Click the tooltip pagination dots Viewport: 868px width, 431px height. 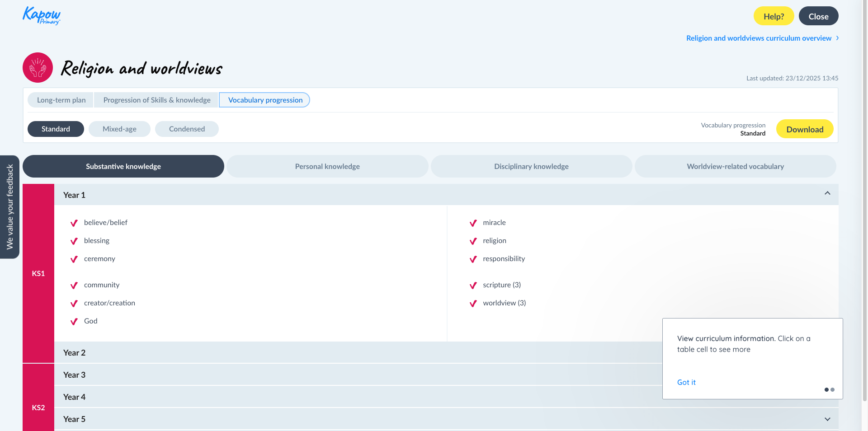pos(829,389)
